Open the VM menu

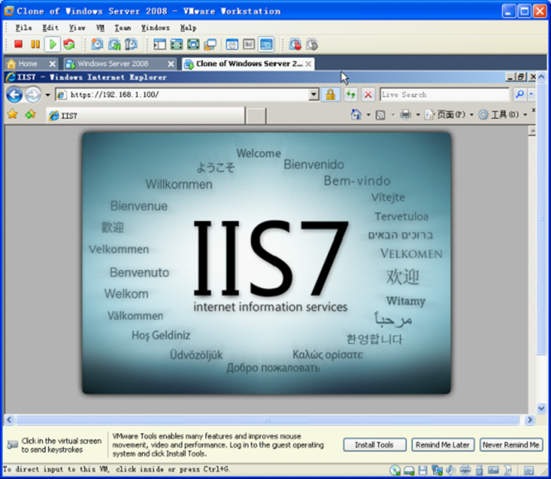tap(100, 28)
